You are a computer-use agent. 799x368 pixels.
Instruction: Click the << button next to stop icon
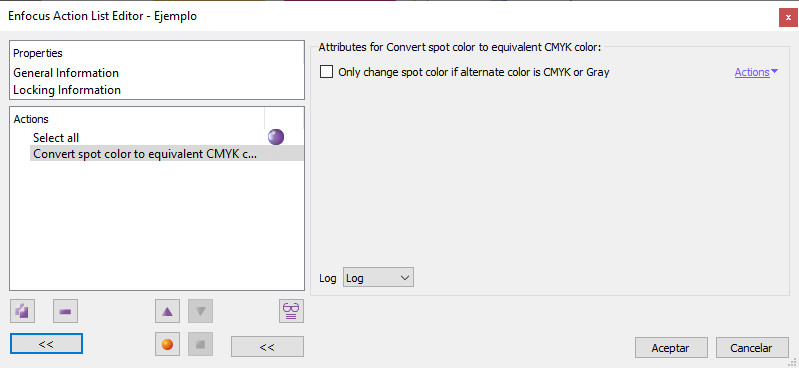tap(267, 347)
